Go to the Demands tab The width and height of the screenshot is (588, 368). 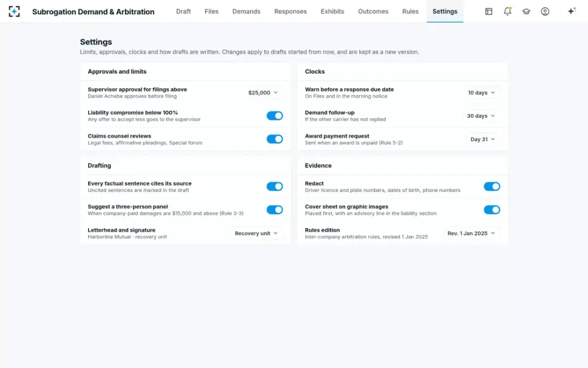[246, 11]
